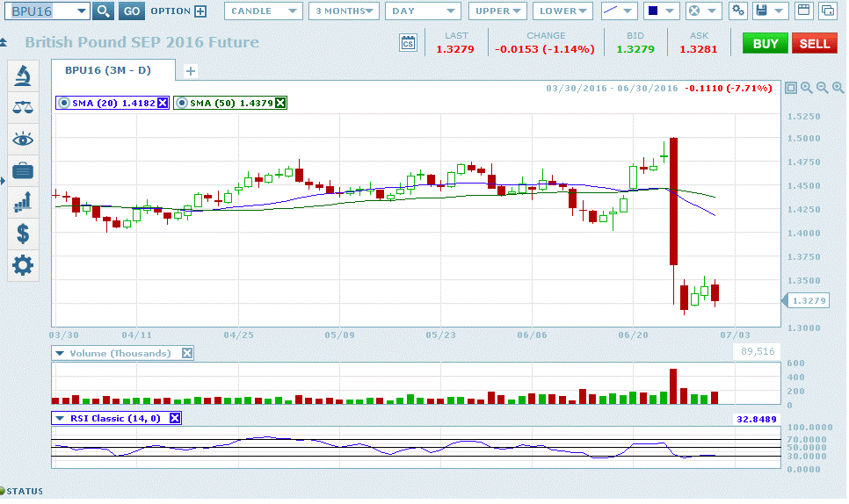The image size is (849, 504).
Task: Select the BPU16 (3M - D) tab
Action: (113, 70)
